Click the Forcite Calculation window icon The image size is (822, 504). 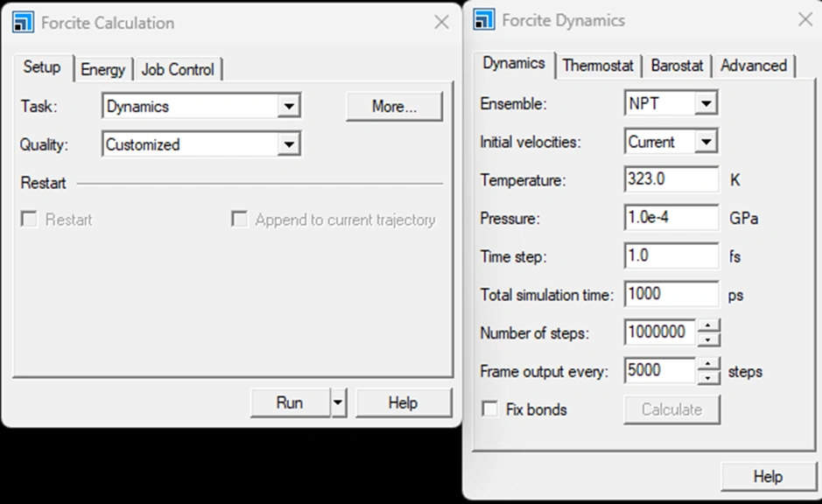pyautogui.click(x=23, y=23)
